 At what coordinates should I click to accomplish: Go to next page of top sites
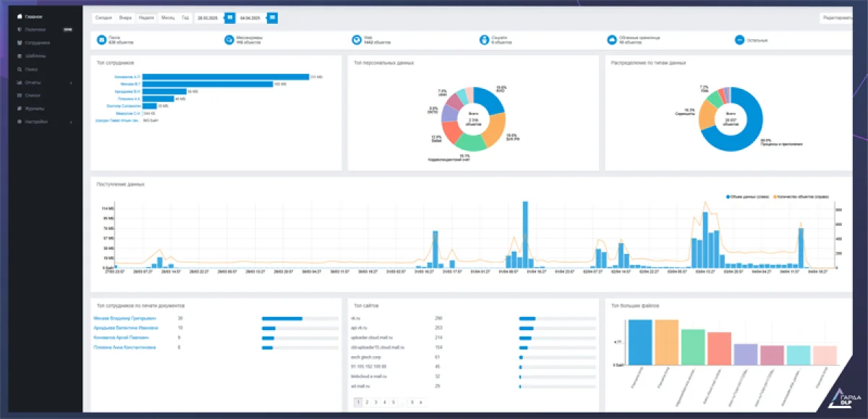pyautogui.click(x=420, y=402)
